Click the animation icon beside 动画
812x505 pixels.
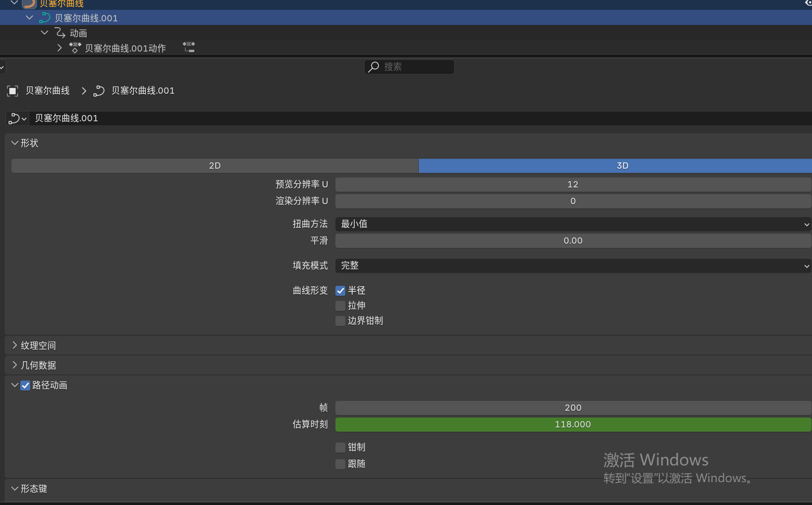coord(60,33)
